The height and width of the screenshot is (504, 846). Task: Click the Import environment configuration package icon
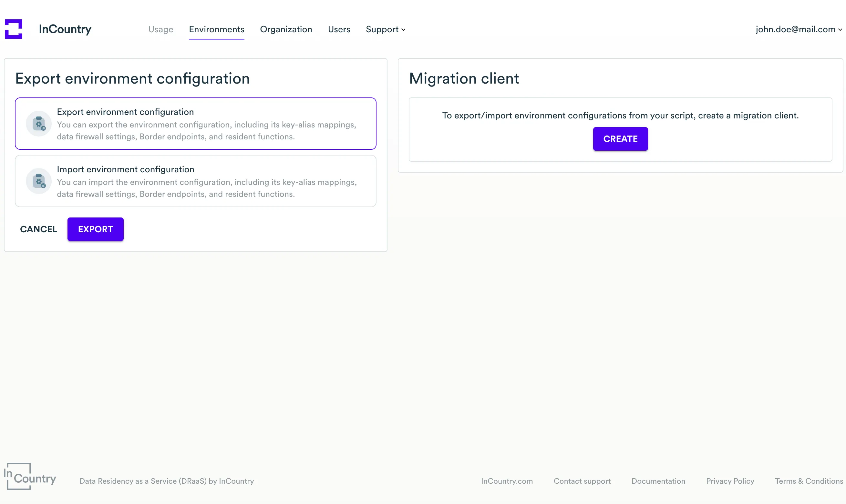(x=38, y=181)
